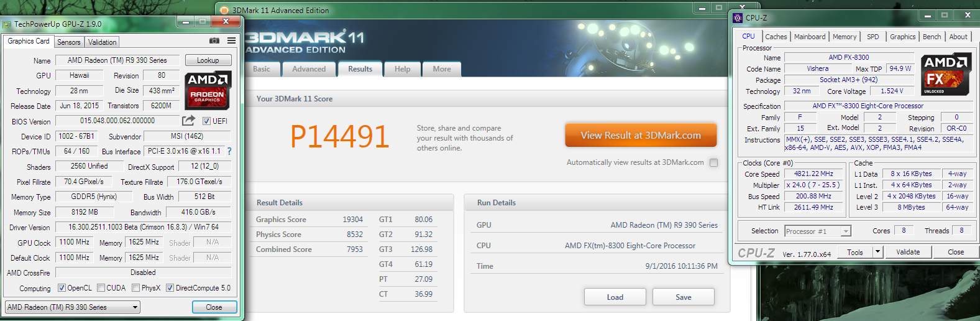Open the More tab in 3DMark 11

[442, 69]
